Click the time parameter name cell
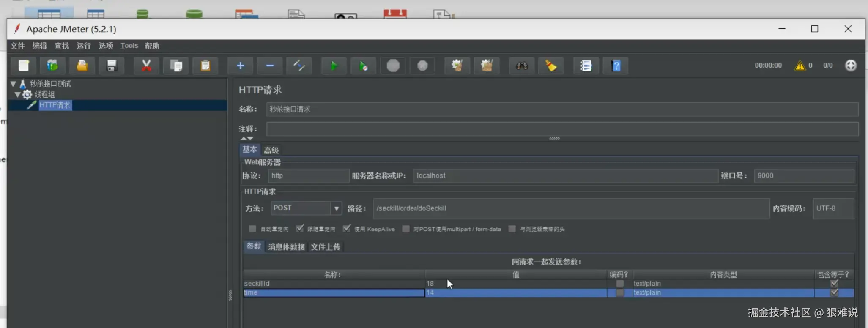Viewport: 868px width, 328px height. point(334,292)
